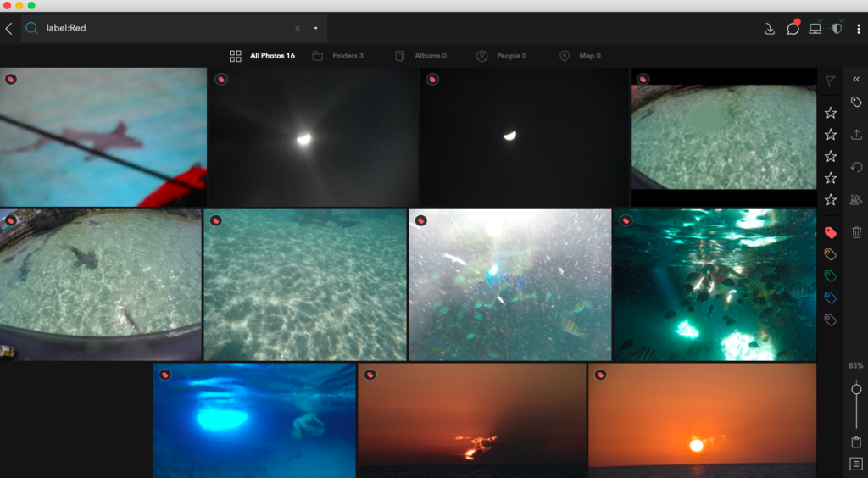The height and width of the screenshot is (478, 868).
Task: Click the protection shield icon
Action: (x=837, y=28)
